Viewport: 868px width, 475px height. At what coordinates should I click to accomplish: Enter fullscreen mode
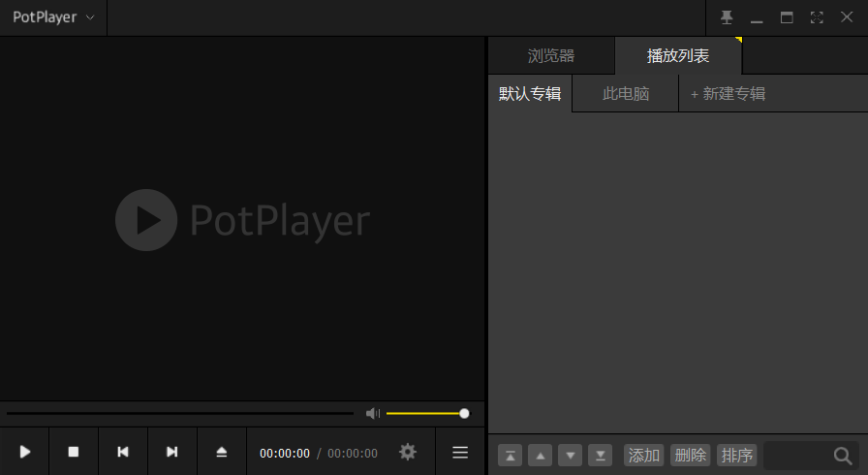817,17
